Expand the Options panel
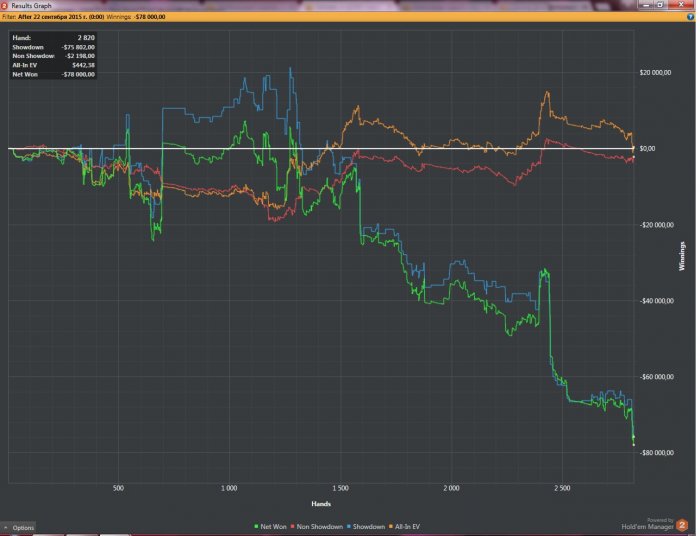This screenshot has height=536, width=700. tap(19, 527)
